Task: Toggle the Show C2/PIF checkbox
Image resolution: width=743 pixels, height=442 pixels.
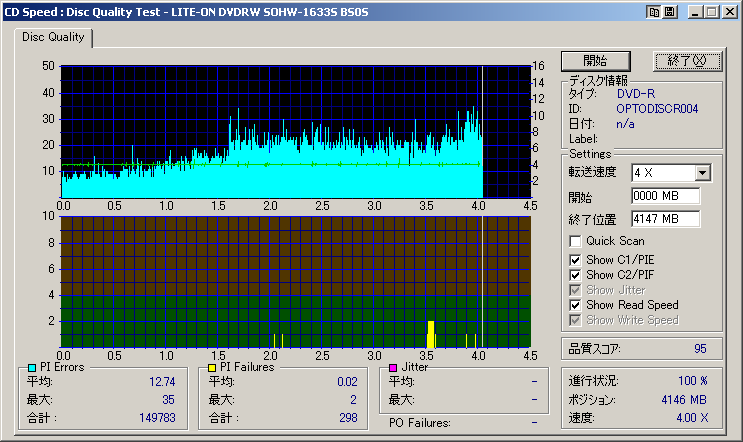Action: point(575,275)
